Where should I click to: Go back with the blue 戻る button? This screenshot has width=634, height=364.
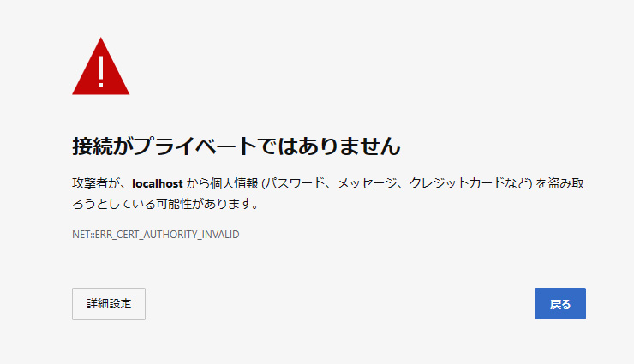(560, 303)
